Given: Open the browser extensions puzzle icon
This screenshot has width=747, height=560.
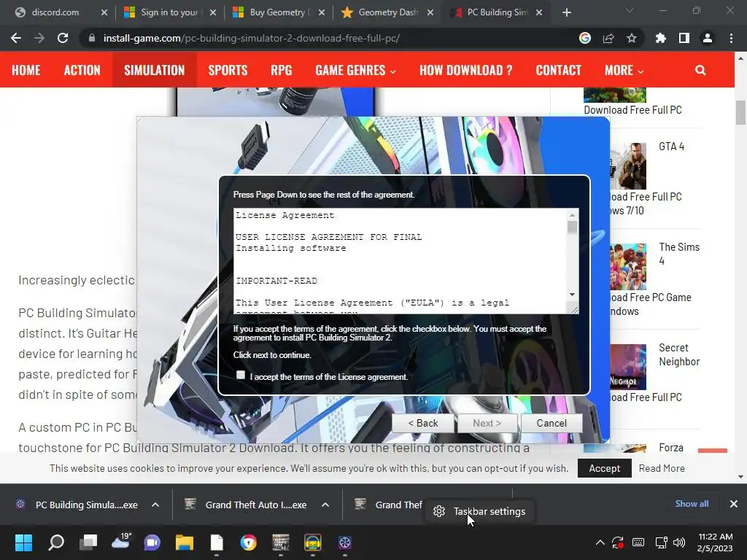Looking at the screenshot, I should [661, 38].
